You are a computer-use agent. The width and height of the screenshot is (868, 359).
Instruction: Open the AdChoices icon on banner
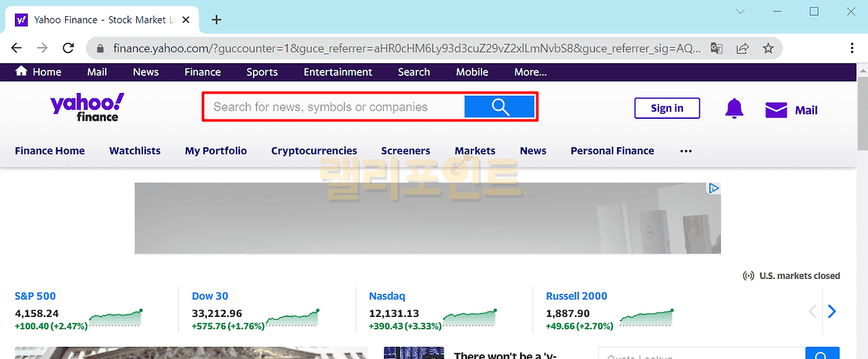coord(713,188)
